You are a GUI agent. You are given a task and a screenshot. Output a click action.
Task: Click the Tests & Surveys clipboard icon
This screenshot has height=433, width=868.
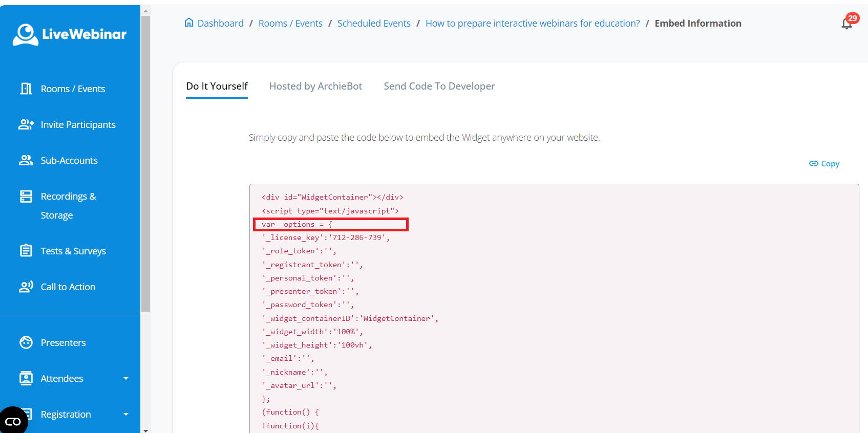[26, 251]
